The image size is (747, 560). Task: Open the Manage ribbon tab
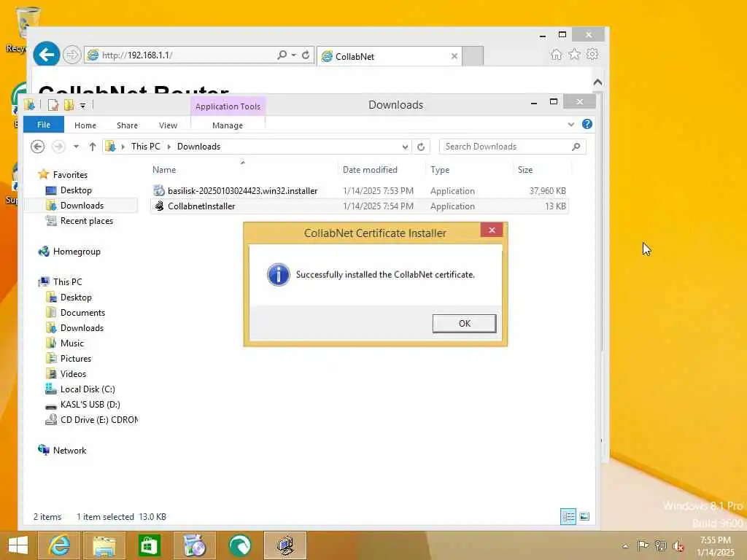[228, 125]
